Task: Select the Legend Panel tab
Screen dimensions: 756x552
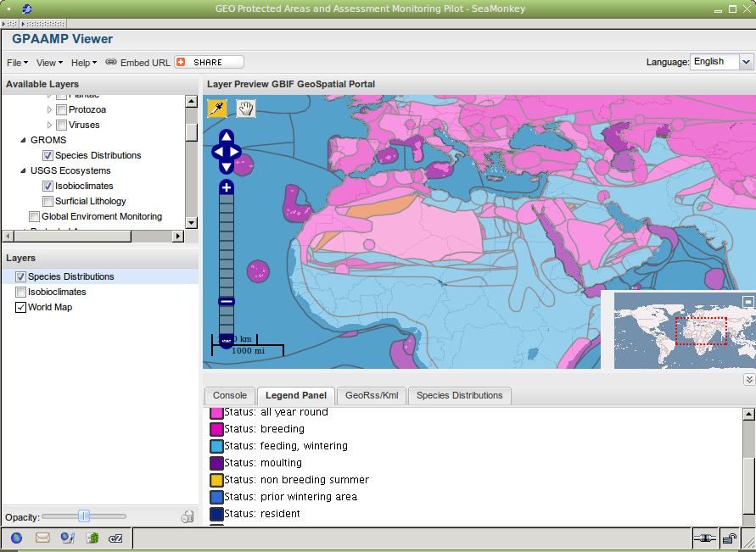Action: pos(296,395)
